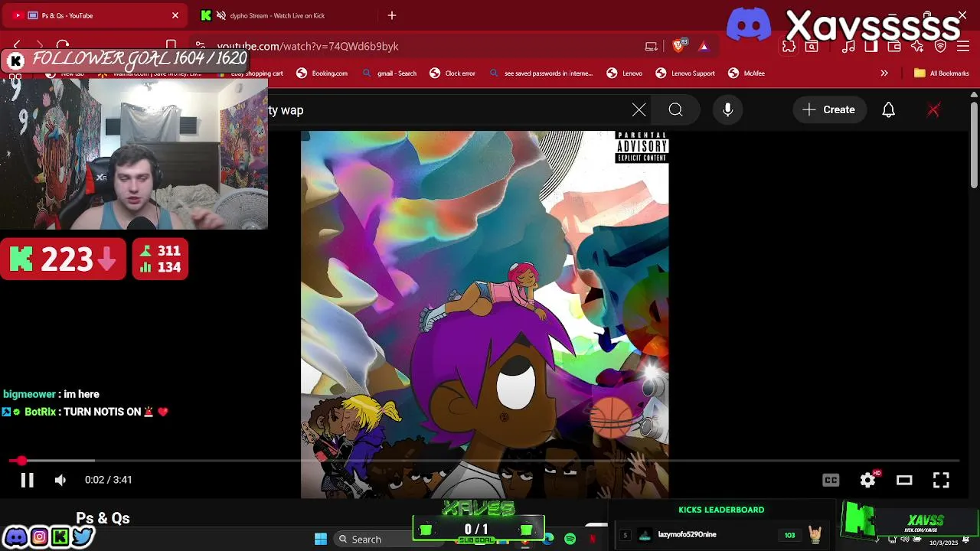Enter fullscreen on the video player

[941, 481]
